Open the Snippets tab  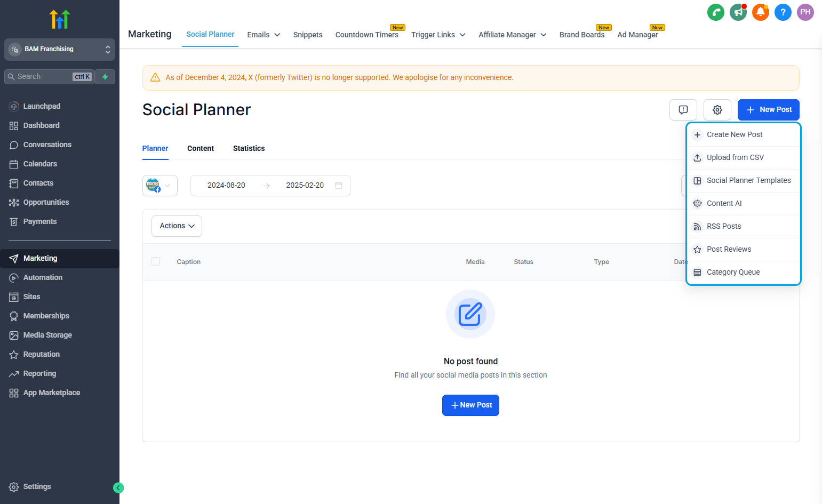coord(308,35)
